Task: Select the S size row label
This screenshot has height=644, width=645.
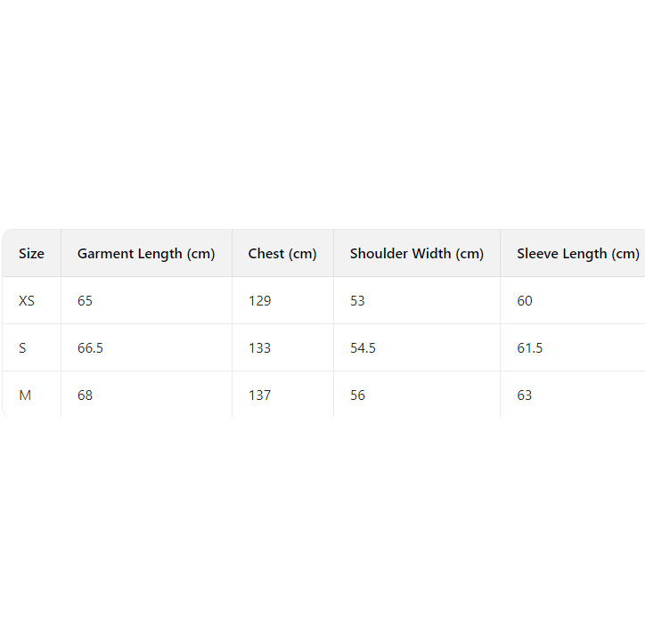Action: (x=23, y=348)
